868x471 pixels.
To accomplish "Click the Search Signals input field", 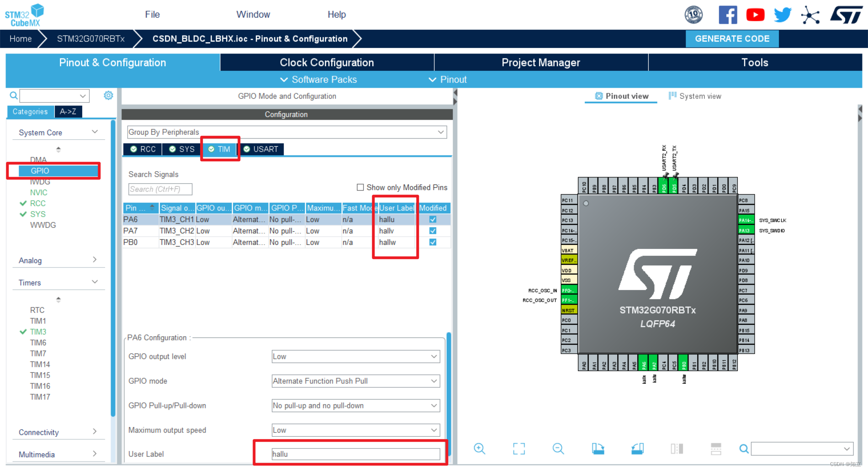I will coord(160,189).
